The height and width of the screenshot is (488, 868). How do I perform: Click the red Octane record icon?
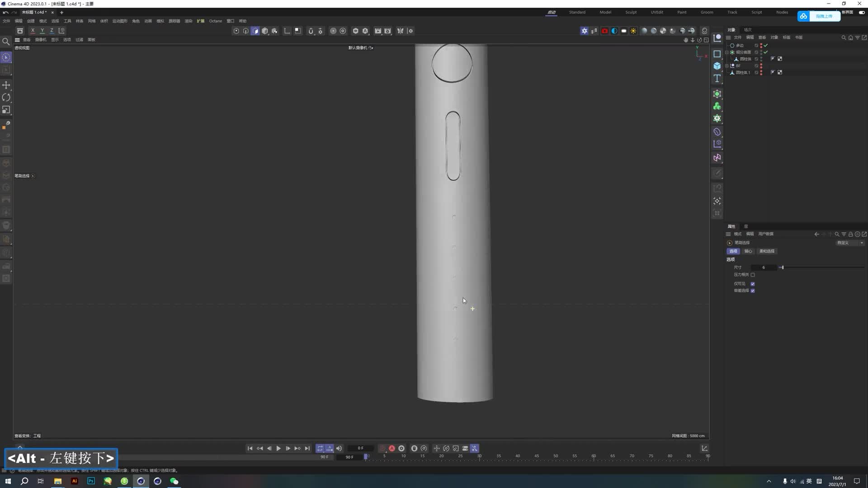604,31
